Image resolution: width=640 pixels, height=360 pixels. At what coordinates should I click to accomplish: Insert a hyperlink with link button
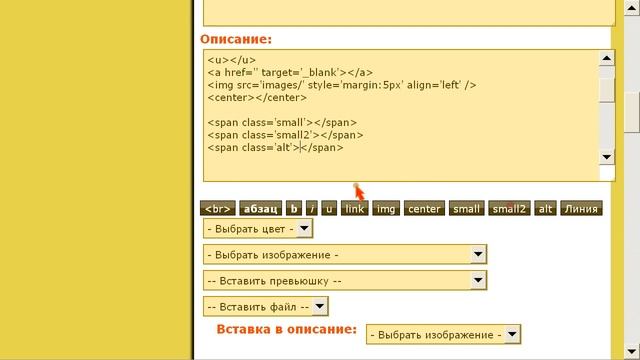[354, 208]
